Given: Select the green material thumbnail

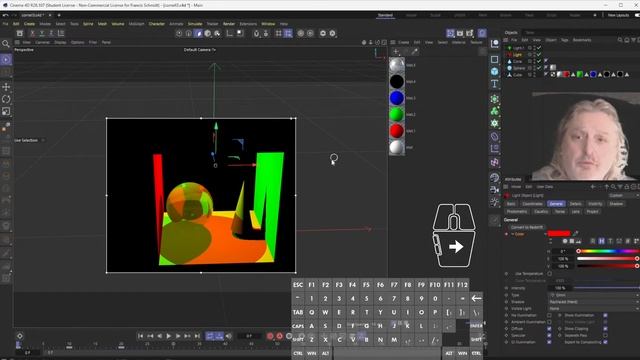Looking at the screenshot, I should click(396, 114).
